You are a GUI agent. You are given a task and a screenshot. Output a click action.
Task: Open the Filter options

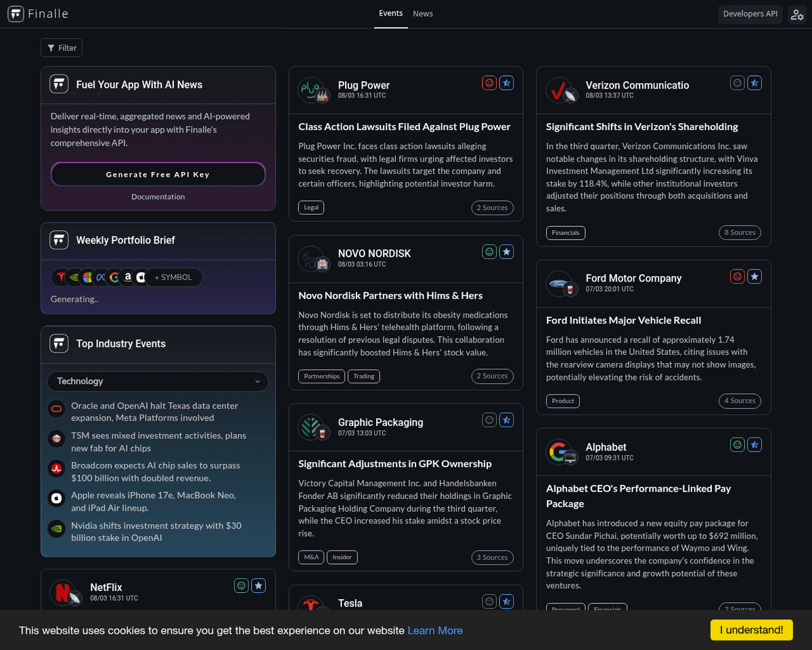(62, 48)
